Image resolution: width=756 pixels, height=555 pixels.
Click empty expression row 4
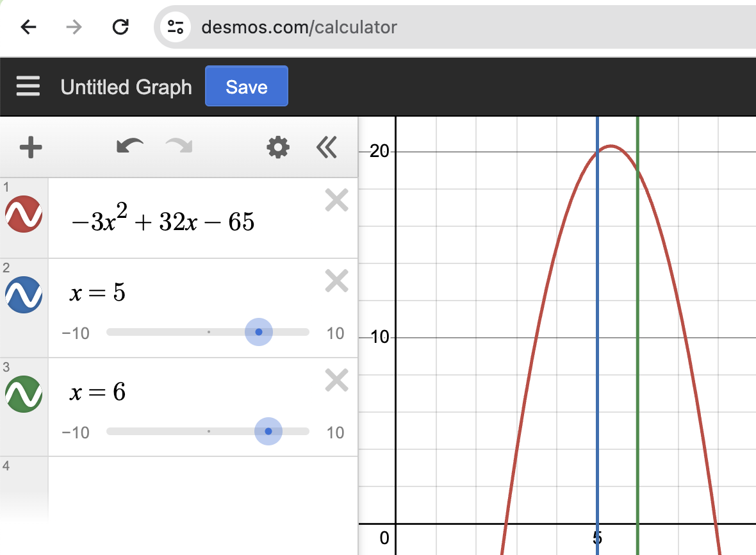203,490
